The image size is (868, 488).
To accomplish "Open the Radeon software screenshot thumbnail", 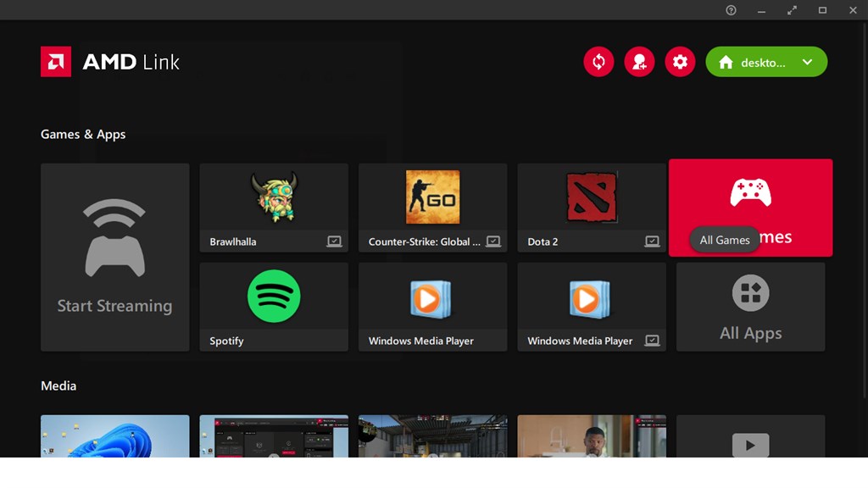I will pos(274,436).
